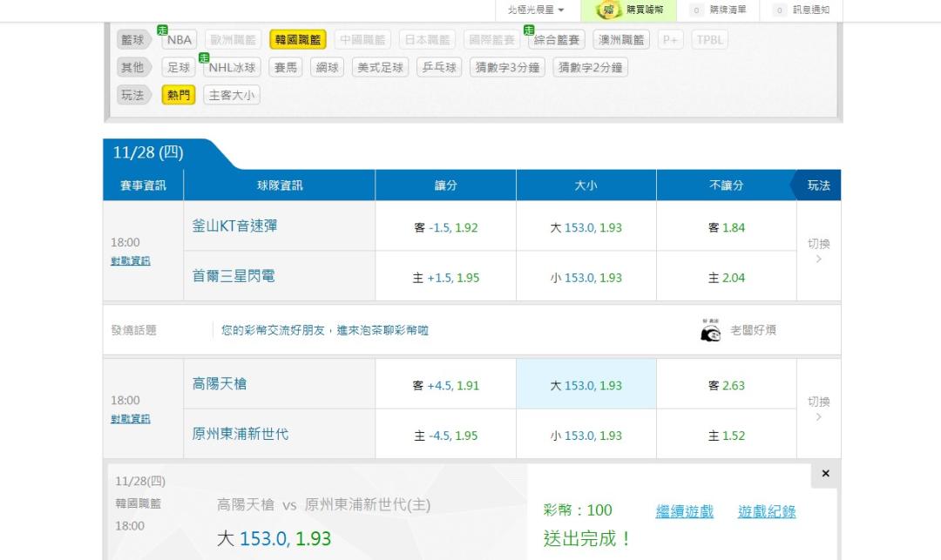Expand 切換 for the 釜山KT game
The image size is (941, 560).
click(x=818, y=251)
